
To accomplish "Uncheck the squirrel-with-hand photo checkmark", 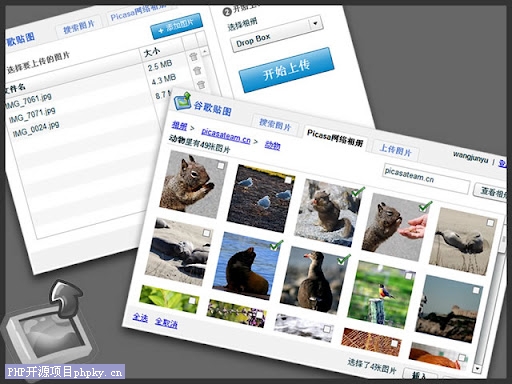I will tap(425, 206).
